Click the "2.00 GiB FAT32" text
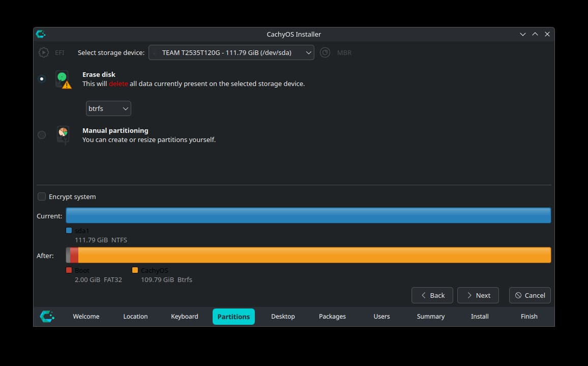The image size is (588, 366). coord(98,279)
